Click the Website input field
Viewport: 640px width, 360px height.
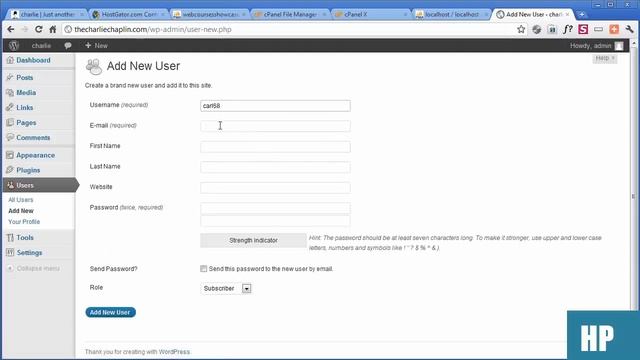[275, 187]
